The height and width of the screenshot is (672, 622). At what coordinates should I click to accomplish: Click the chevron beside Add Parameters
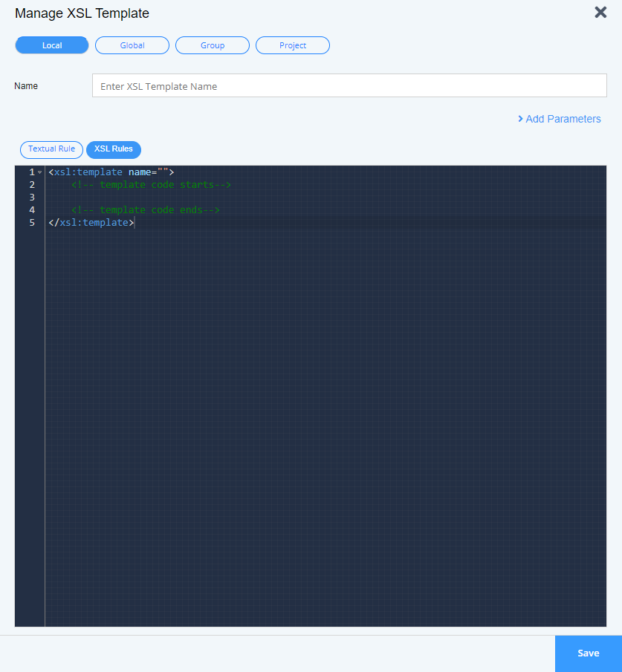(x=520, y=119)
